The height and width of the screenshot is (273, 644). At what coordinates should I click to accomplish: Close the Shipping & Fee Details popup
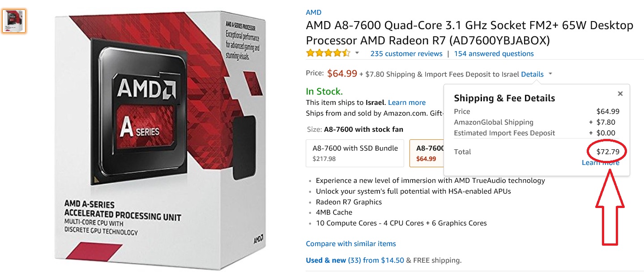click(x=620, y=94)
